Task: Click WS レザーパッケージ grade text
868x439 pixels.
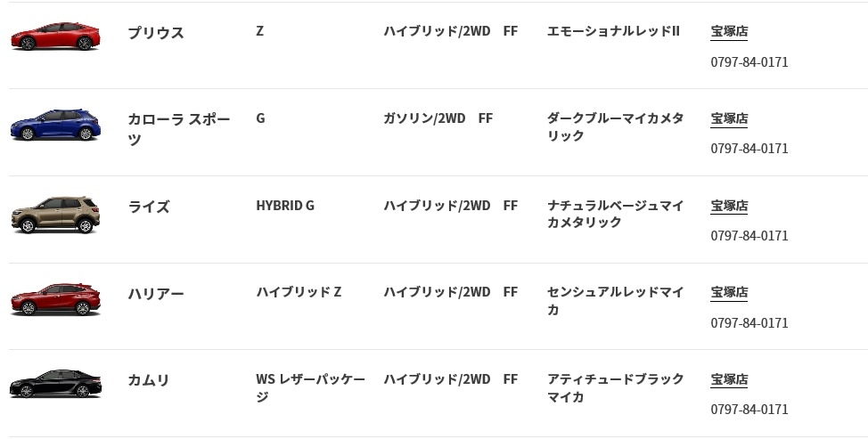Action: point(310,387)
